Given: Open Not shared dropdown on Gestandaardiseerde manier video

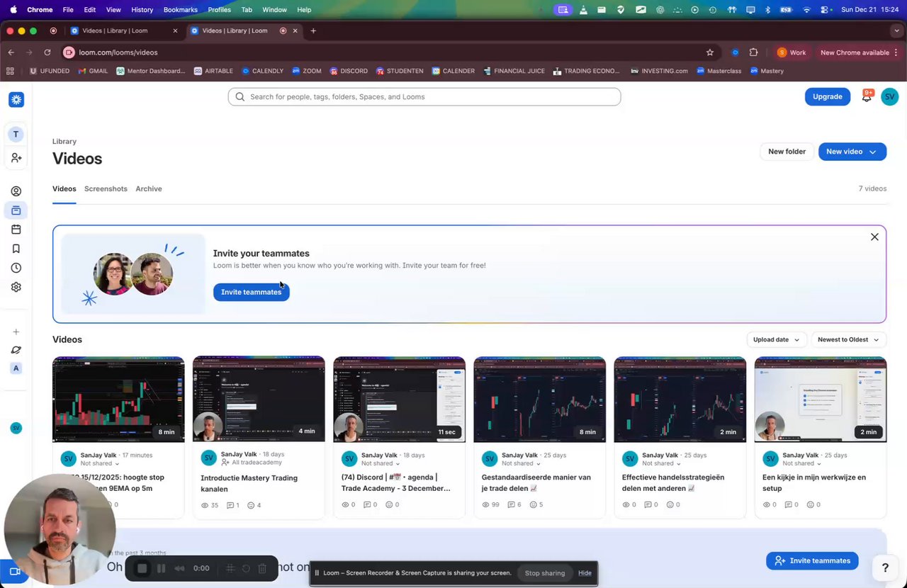Looking at the screenshot, I should tap(519, 464).
